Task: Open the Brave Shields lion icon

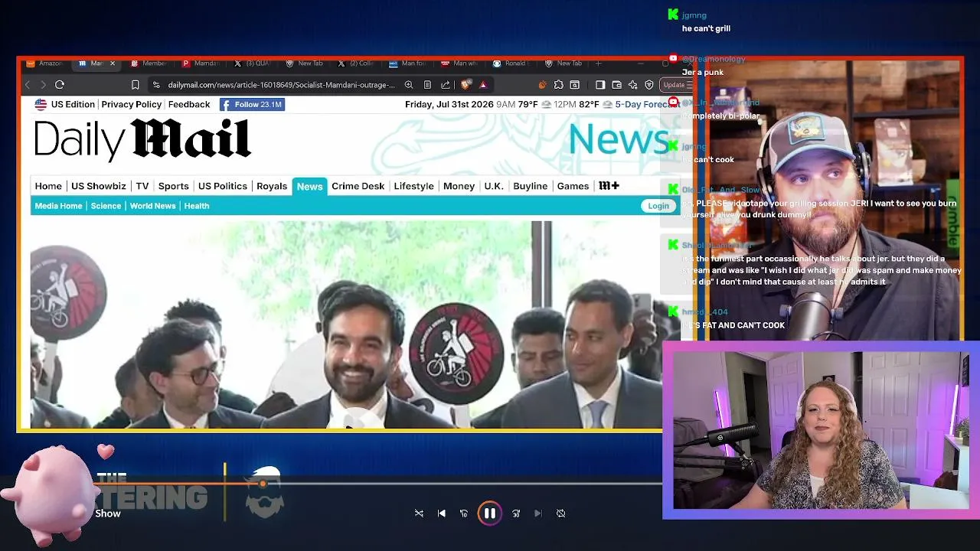Action: click(465, 85)
